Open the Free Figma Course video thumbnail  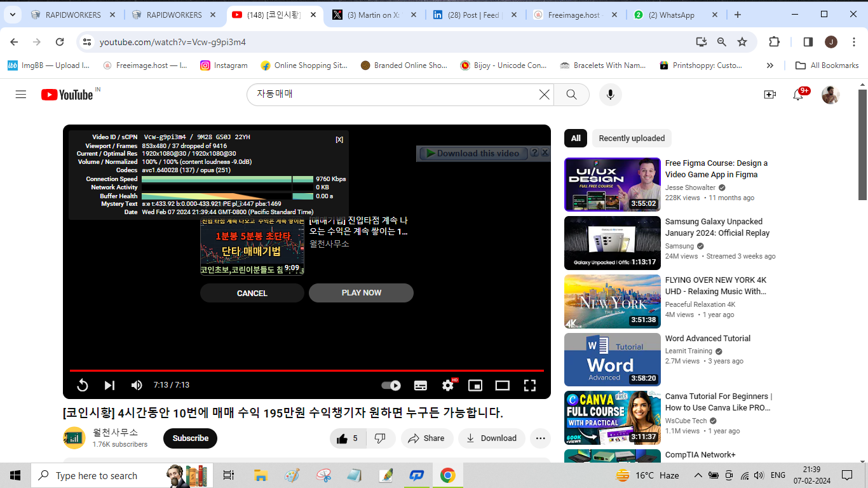pyautogui.click(x=613, y=184)
